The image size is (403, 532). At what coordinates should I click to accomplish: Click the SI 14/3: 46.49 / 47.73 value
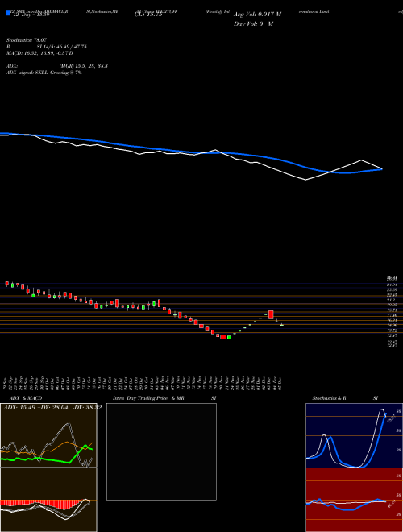click(62, 47)
